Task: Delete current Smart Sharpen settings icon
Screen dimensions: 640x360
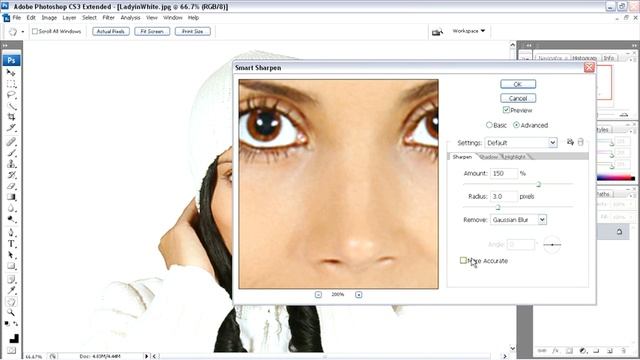Action: pyautogui.click(x=580, y=142)
